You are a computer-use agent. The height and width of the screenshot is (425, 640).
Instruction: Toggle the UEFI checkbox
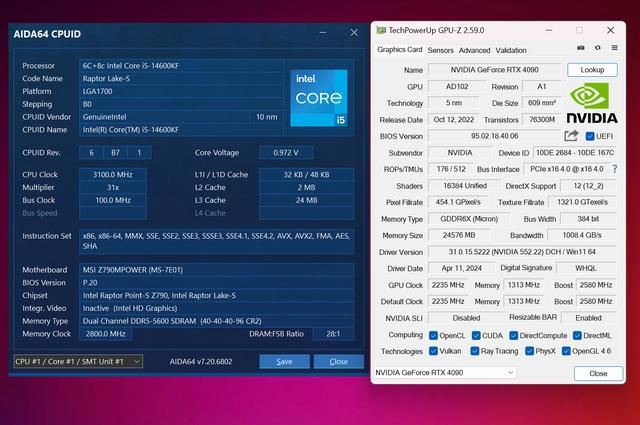point(590,136)
